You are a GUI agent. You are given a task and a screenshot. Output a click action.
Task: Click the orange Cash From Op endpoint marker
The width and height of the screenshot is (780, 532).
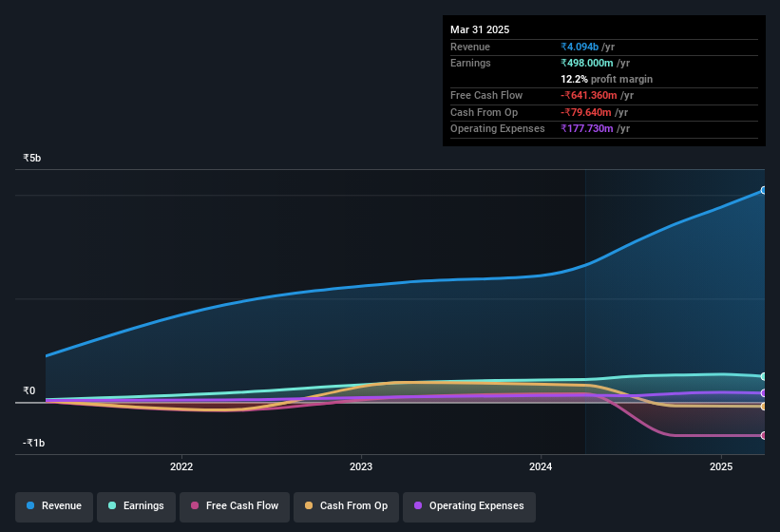coord(764,407)
